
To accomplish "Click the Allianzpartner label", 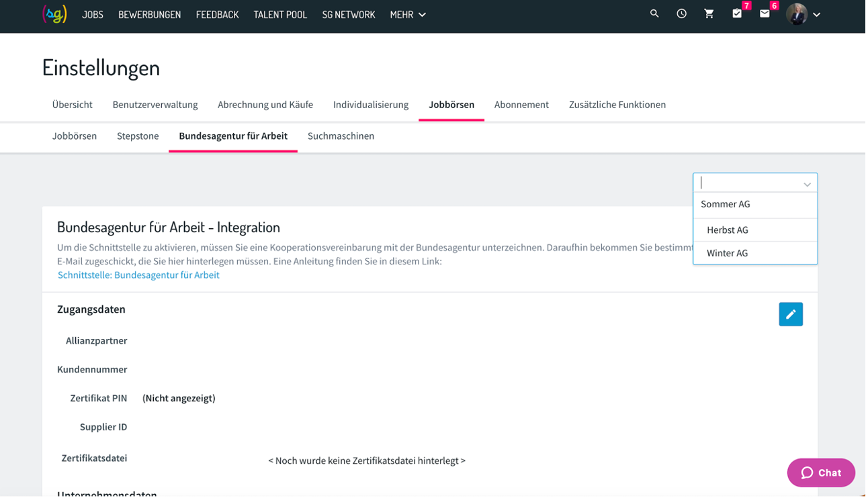I will point(97,341).
